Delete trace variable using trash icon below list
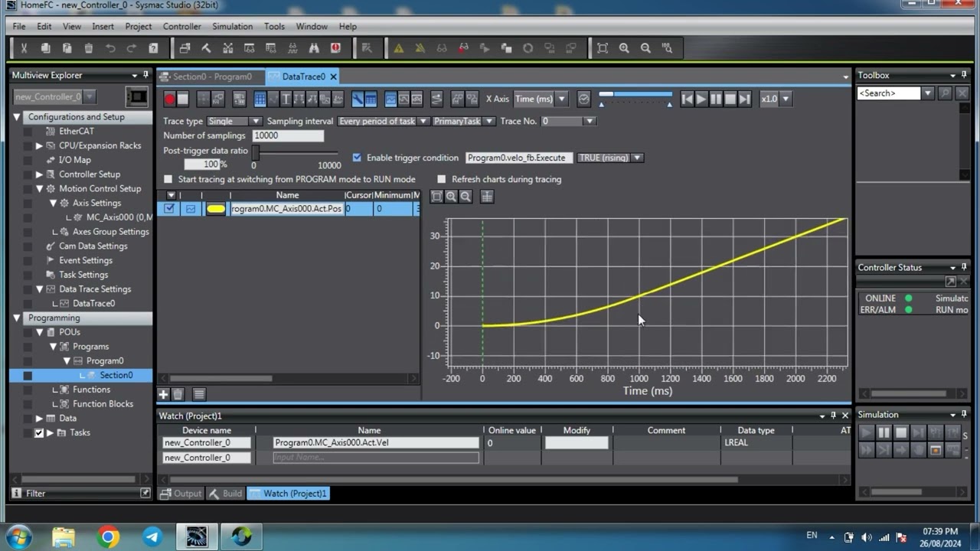 coord(178,394)
